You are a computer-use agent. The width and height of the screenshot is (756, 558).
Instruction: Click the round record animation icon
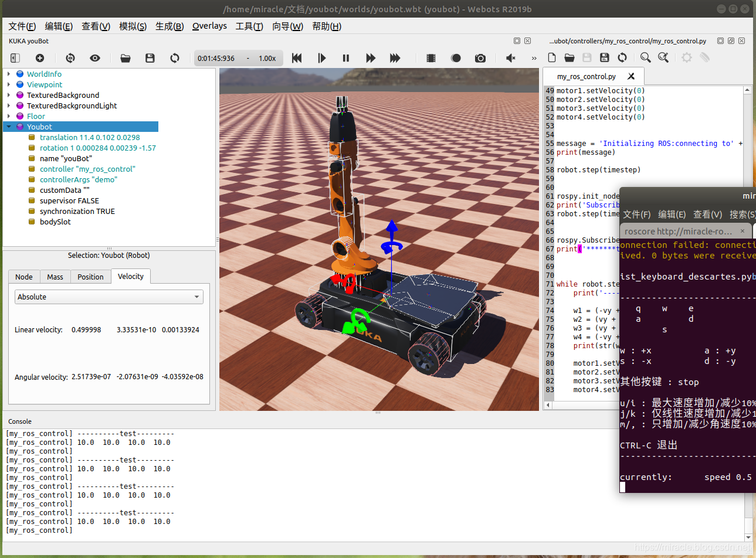[x=456, y=58]
